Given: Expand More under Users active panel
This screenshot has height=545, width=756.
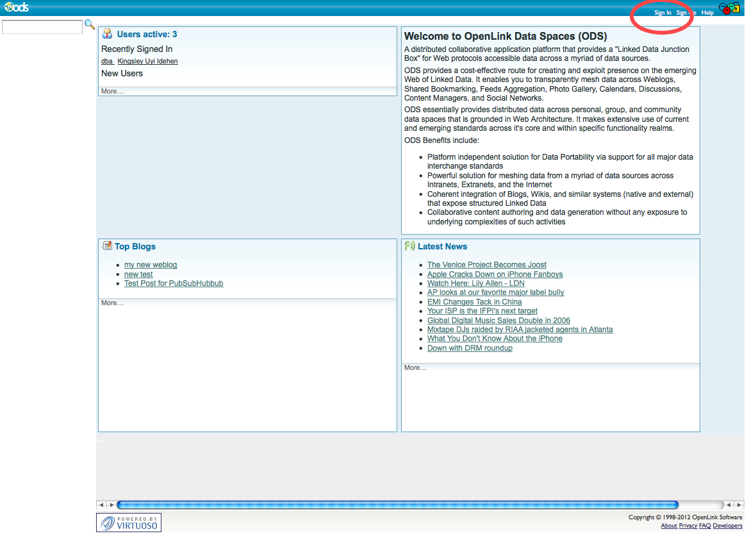Looking at the screenshot, I should coord(112,92).
